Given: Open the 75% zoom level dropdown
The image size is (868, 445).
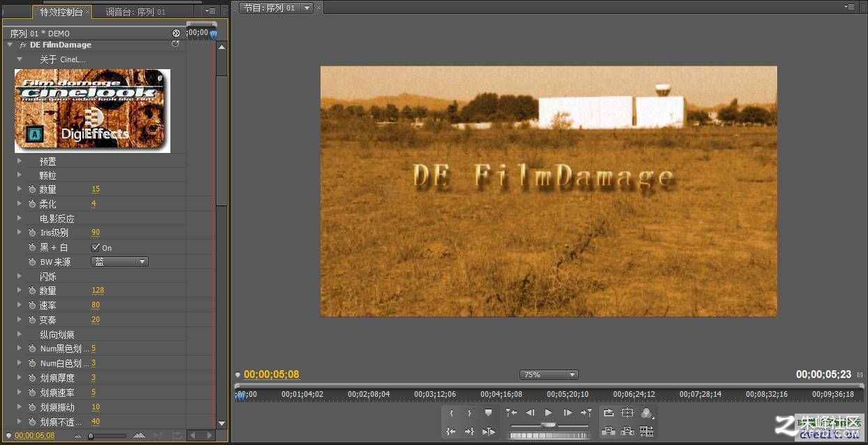Looking at the screenshot, I should 549,374.
